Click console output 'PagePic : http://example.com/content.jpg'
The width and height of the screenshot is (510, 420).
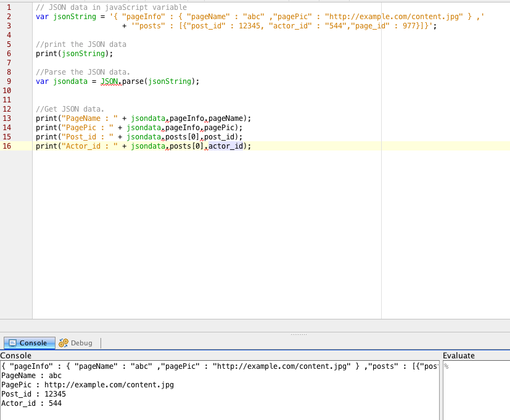pos(88,385)
